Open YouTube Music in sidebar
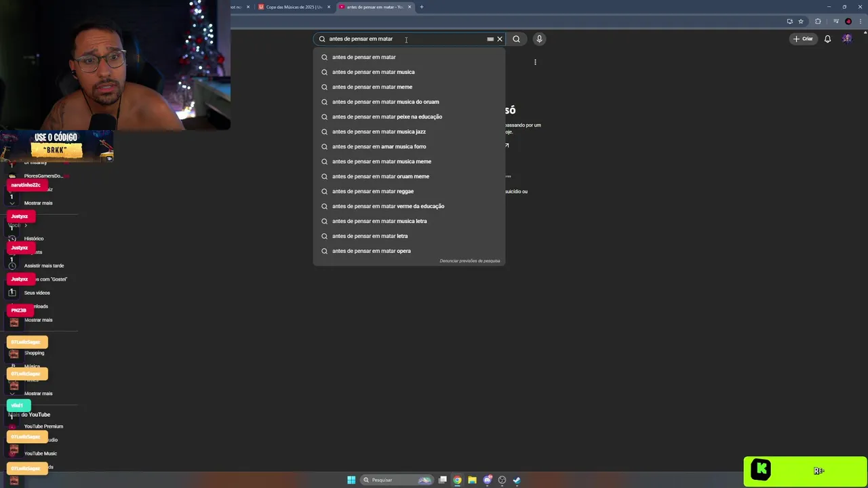 point(41,453)
